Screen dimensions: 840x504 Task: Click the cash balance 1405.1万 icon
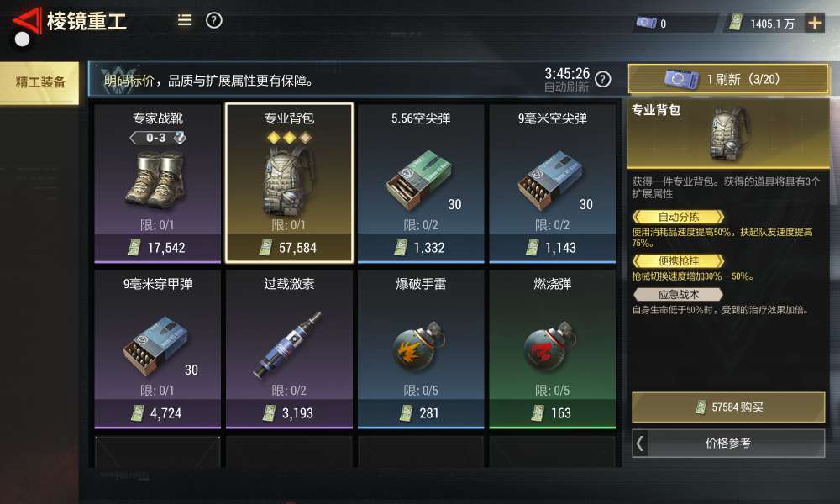[x=736, y=23]
